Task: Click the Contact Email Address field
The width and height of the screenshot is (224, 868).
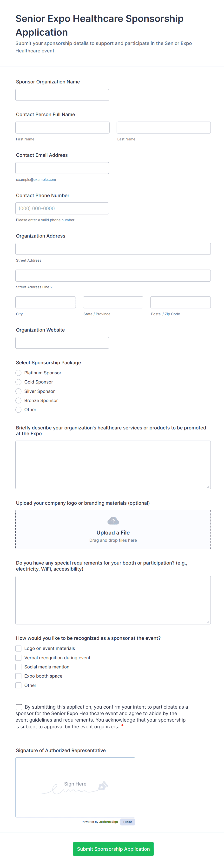Action: coord(62,168)
